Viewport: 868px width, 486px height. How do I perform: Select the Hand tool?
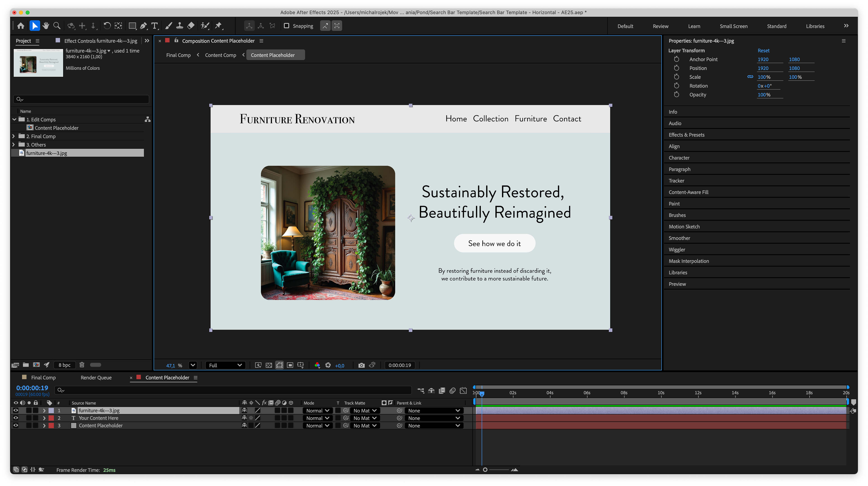coord(46,26)
